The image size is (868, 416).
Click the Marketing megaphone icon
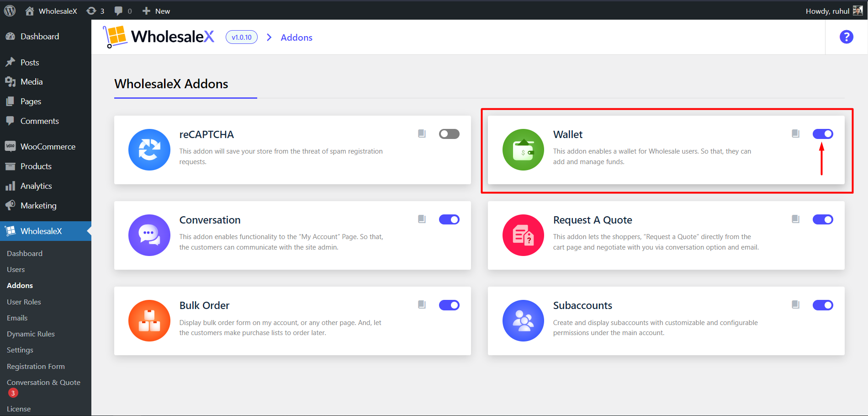[10, 206]
